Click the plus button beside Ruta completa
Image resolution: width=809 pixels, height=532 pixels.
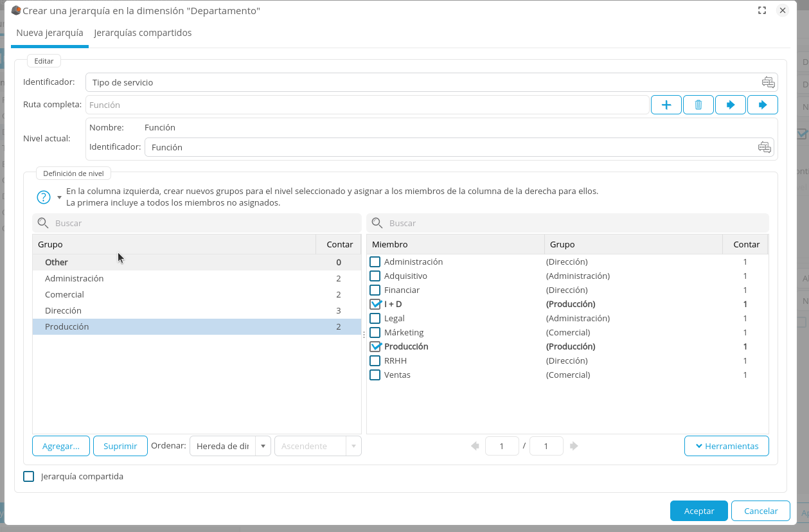tap(666, 105)
